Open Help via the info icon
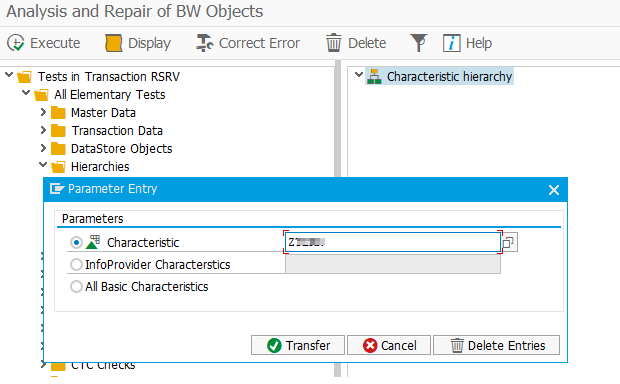The width and height of the screenshot is (620, 384). point(452,43)
